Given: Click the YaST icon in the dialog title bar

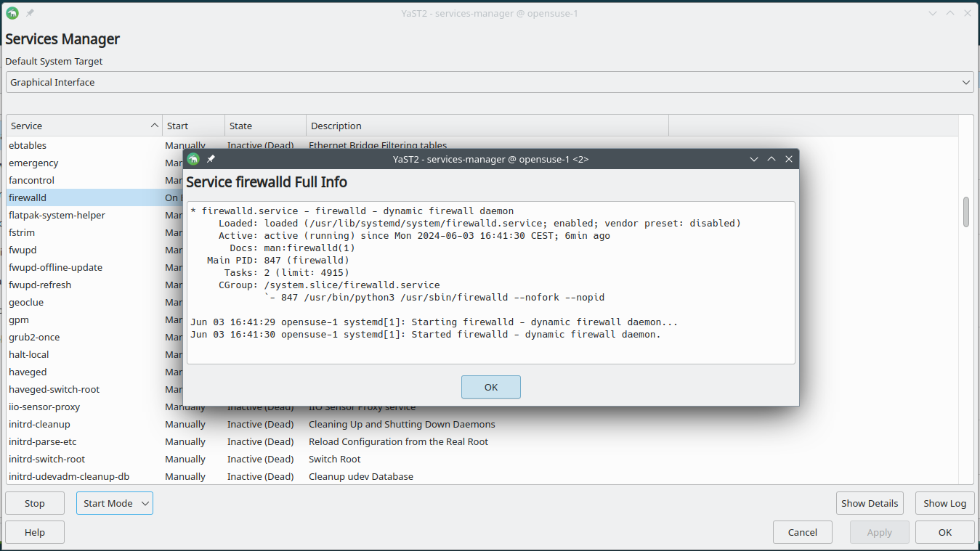Looking at the screenshot, I should tap(193, 159).
